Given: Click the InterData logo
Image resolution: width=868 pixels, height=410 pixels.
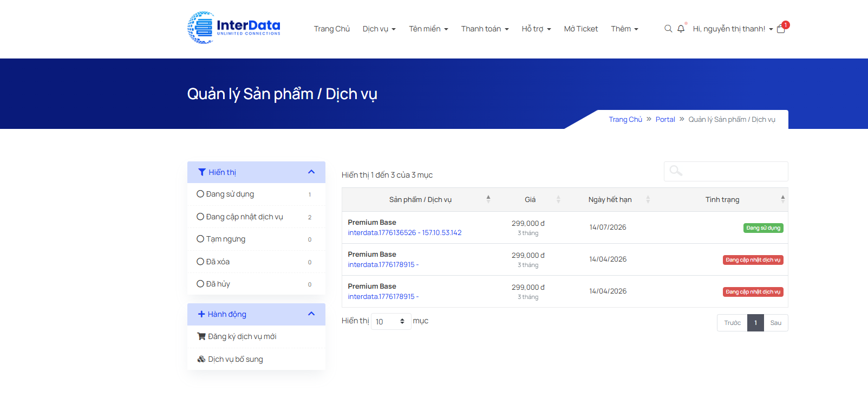Looking at the screenshot, I should point(234,28).
